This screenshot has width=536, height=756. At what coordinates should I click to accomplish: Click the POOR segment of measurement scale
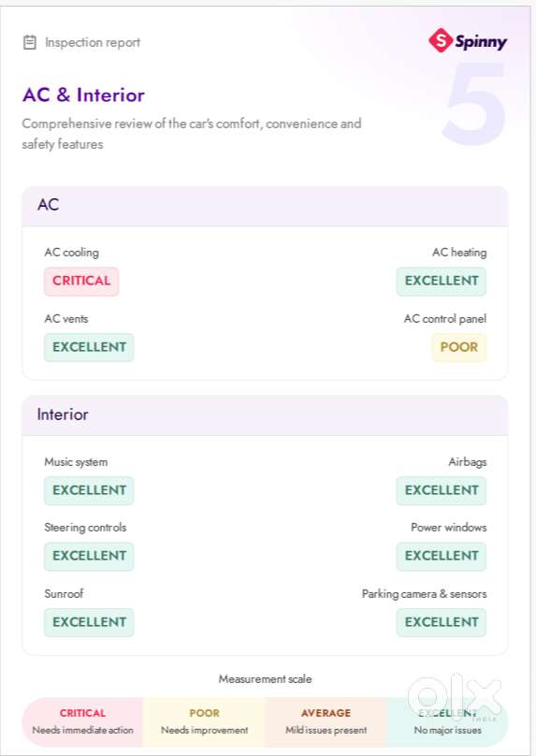tap(204, 721)
